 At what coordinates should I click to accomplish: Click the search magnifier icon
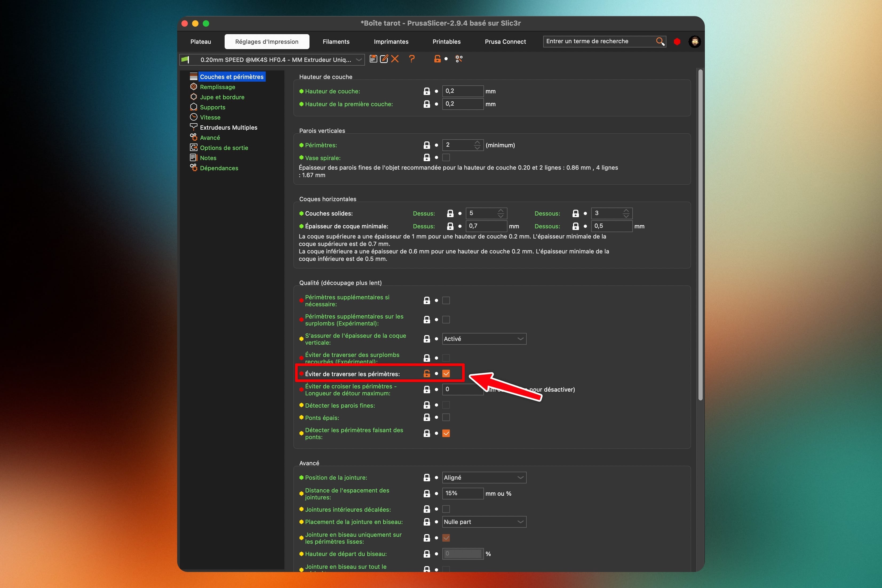pos(660,41)
